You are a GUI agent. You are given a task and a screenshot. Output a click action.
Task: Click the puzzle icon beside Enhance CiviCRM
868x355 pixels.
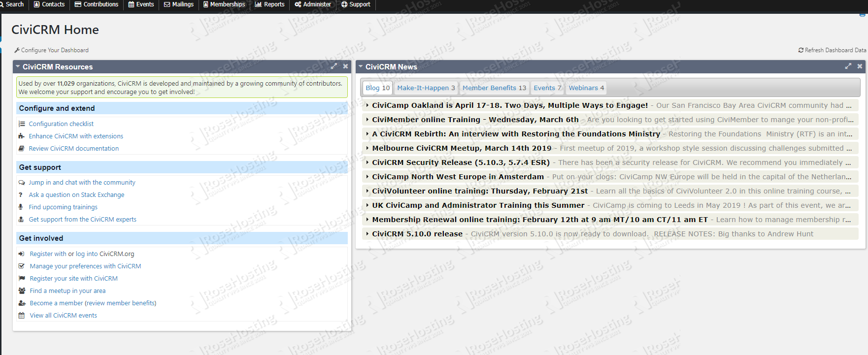tap(22, 136)
